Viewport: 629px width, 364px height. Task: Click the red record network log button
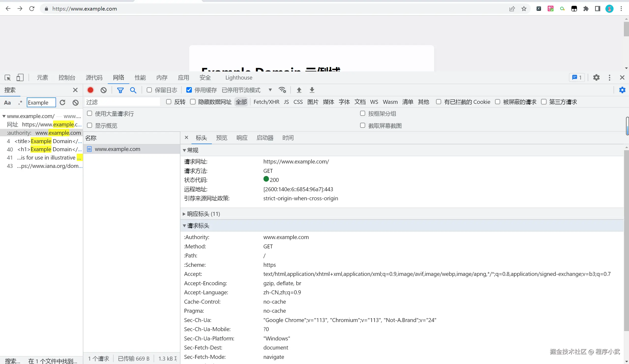(x=90, y=90)
